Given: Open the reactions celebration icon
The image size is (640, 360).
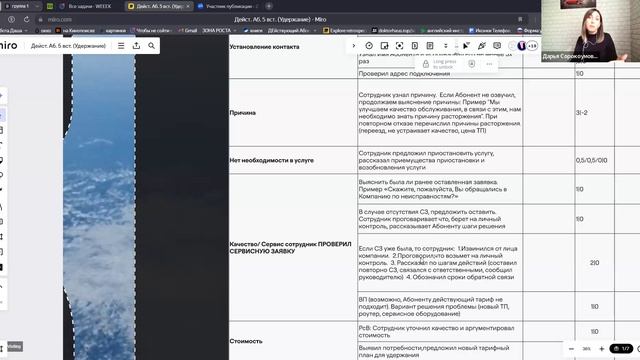Looking at the screenshot, I should click(x=482, y=46).
